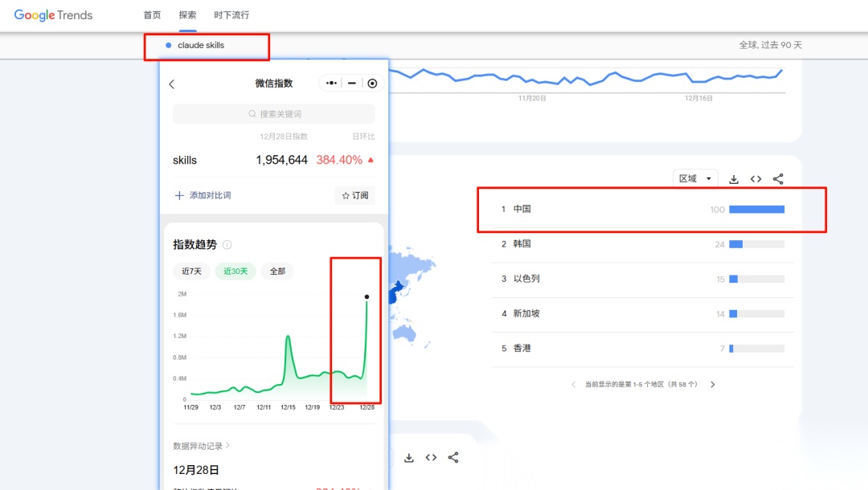Click the download icon in the bottom card
Screen dimensions: 868x490
[x=408, y=457]
